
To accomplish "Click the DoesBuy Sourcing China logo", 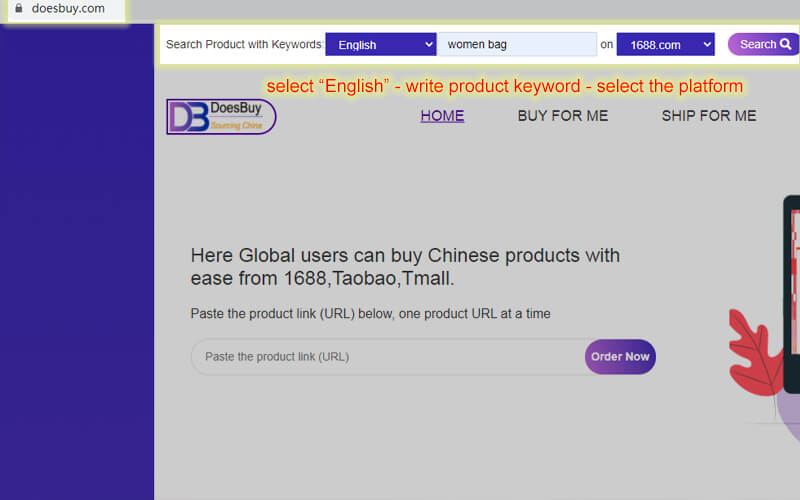I will (221, 117).
